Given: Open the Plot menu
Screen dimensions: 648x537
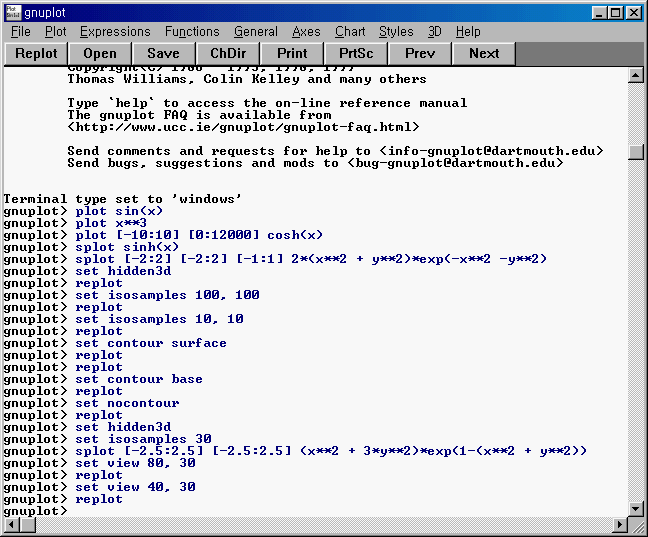Looking at the screenshot, I should 56,32.
